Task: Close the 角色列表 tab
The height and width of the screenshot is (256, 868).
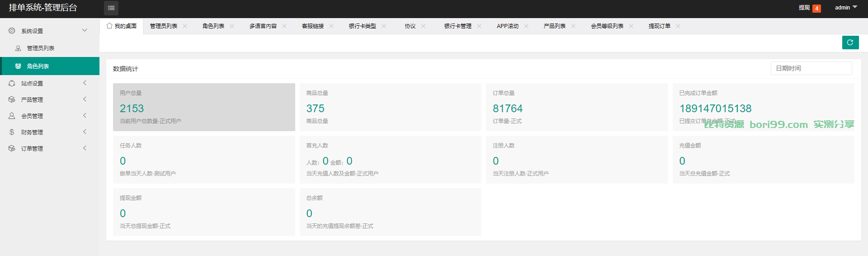Action: 232,26
